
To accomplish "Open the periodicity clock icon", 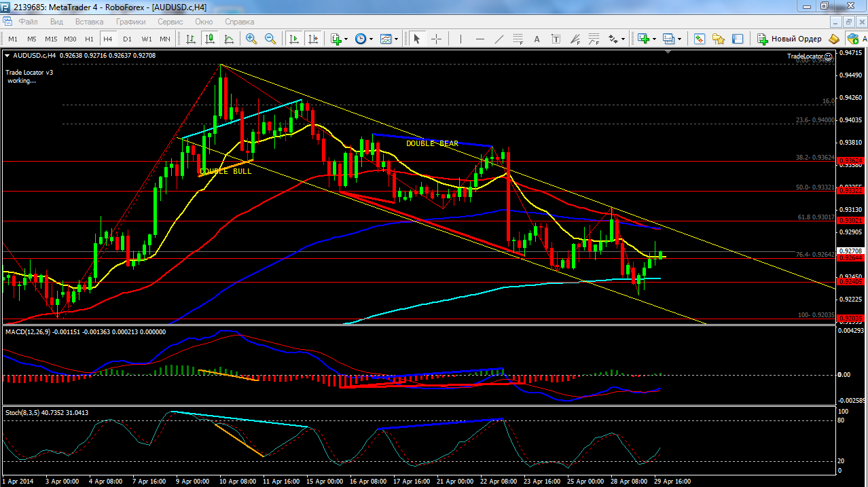I will [360, 39].
